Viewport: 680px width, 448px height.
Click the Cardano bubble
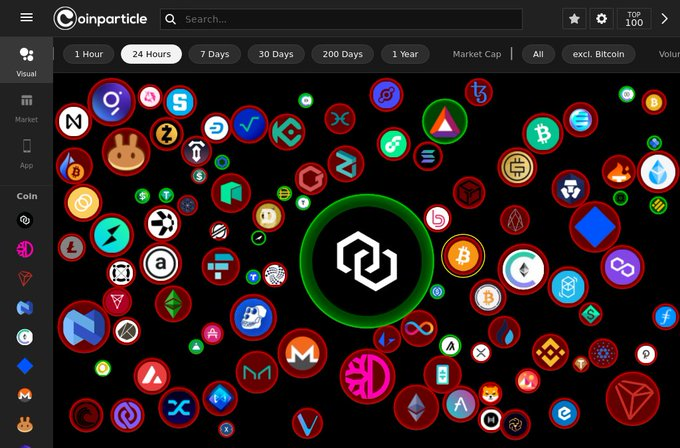tap(603, 353)
